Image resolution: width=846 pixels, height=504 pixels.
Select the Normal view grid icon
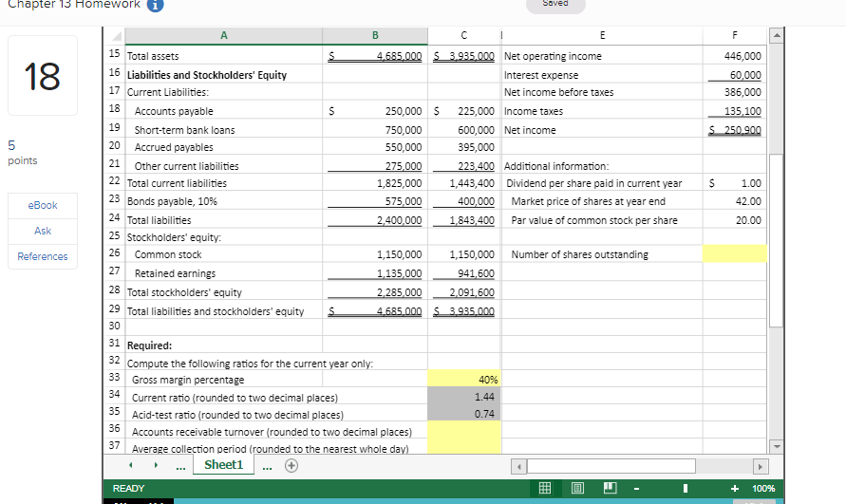(x=545, y=489)
